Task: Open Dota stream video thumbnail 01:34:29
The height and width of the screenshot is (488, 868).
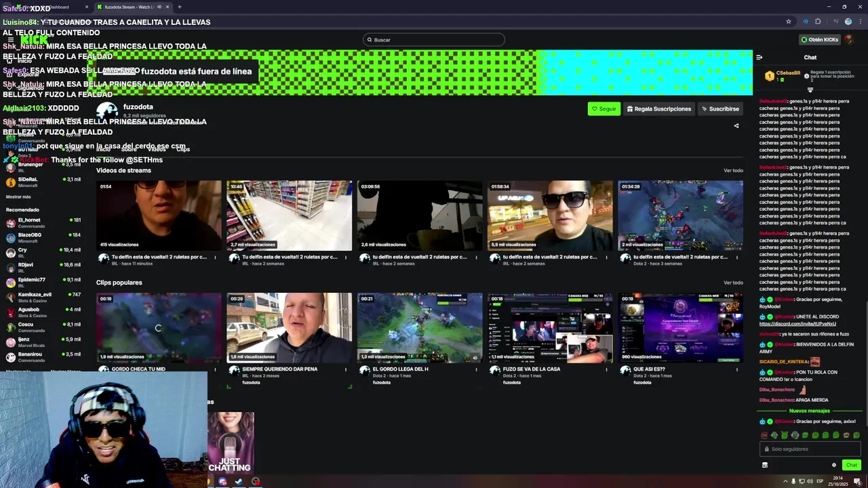Action: coord(681,216)
